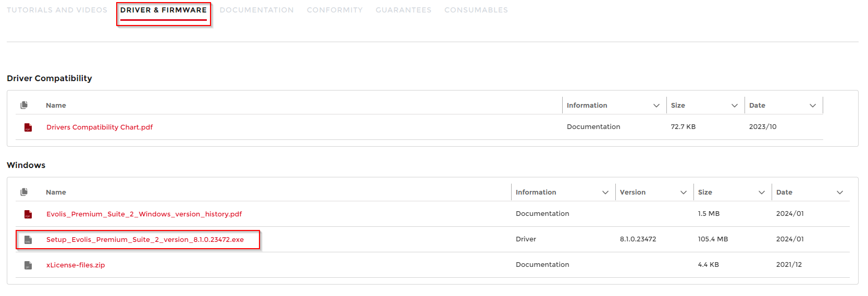Select the Driver & Firmware tab

[164, 10]
